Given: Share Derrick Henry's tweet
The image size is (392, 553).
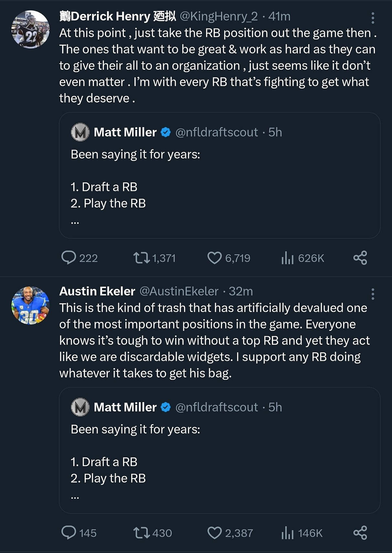Looking at the screenshot, I should (x=360, y=258).
